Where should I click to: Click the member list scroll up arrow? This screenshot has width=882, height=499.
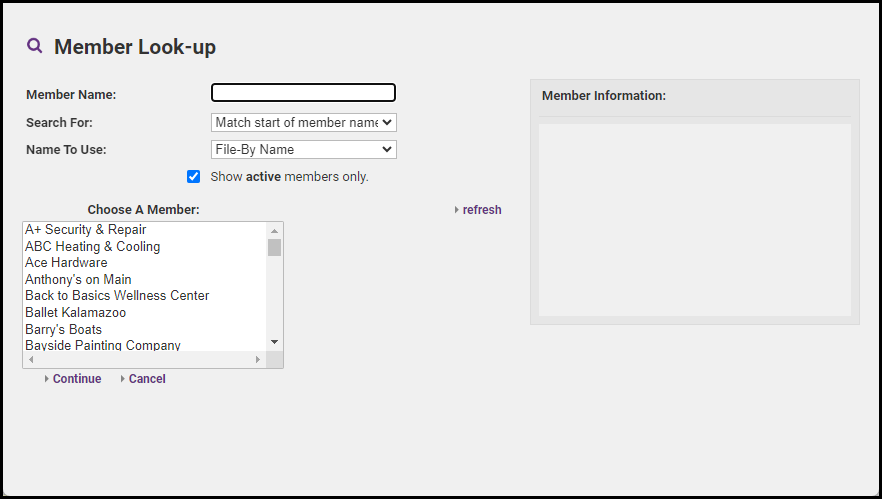274,230
